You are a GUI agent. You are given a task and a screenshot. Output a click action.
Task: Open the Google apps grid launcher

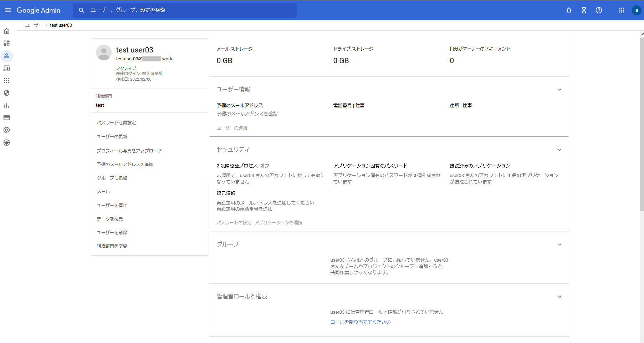click(622, 10)
